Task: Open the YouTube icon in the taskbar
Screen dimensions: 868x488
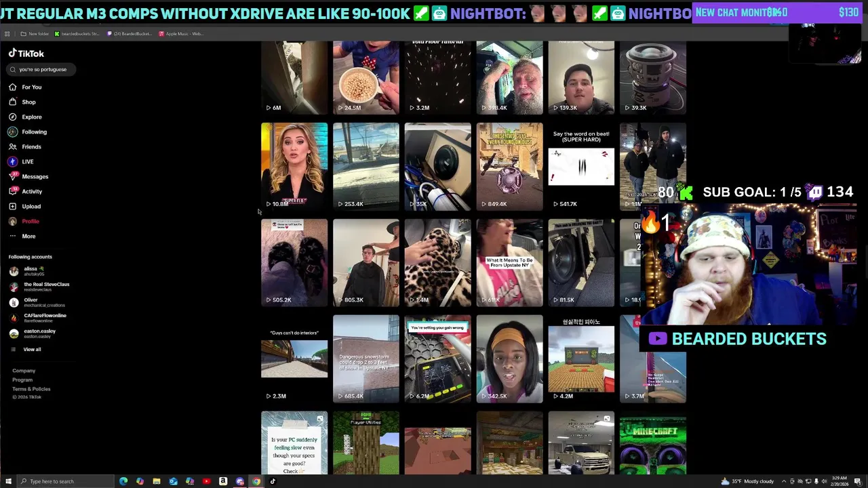Action: click(207, 481)
